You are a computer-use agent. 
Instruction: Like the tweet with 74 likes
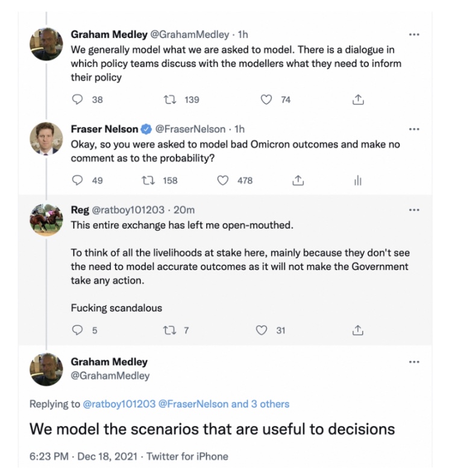(267, 100)
